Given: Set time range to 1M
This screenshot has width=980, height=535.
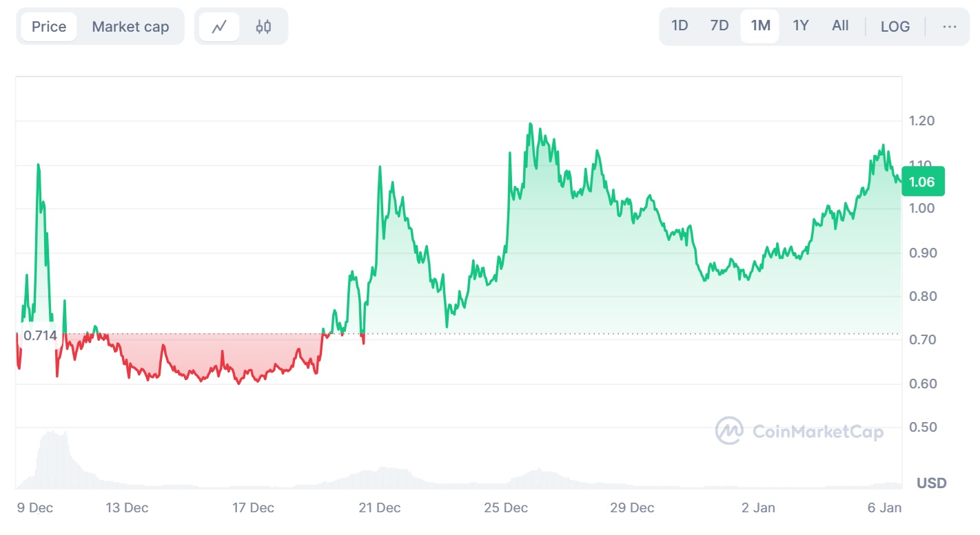Looking at the screenshot, I should (760, 26).
